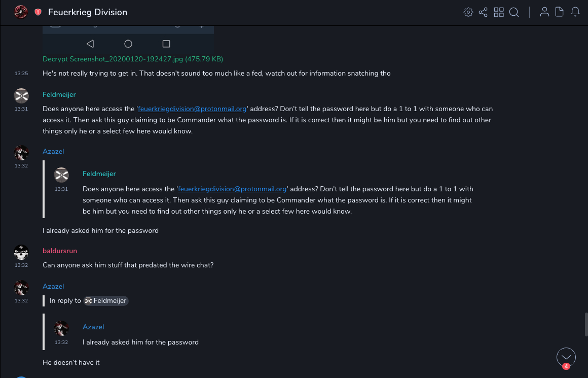Viewport: 588px width, 378px height.
Task: Jump to latest messages arrow button
Action: pos(566,357)
